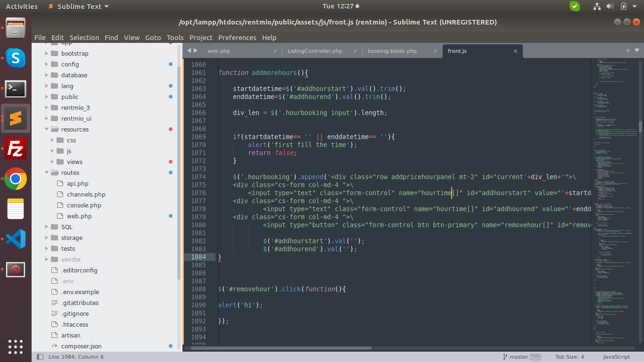
Task: Click the horizontal editor scrollbar
Action: pos(281,348)
